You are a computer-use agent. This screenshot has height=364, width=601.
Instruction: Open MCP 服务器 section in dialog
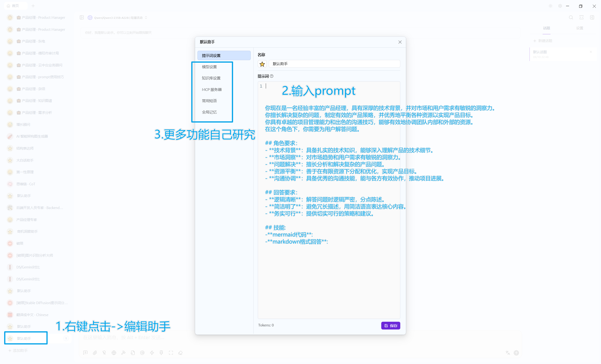pos(212,89)
